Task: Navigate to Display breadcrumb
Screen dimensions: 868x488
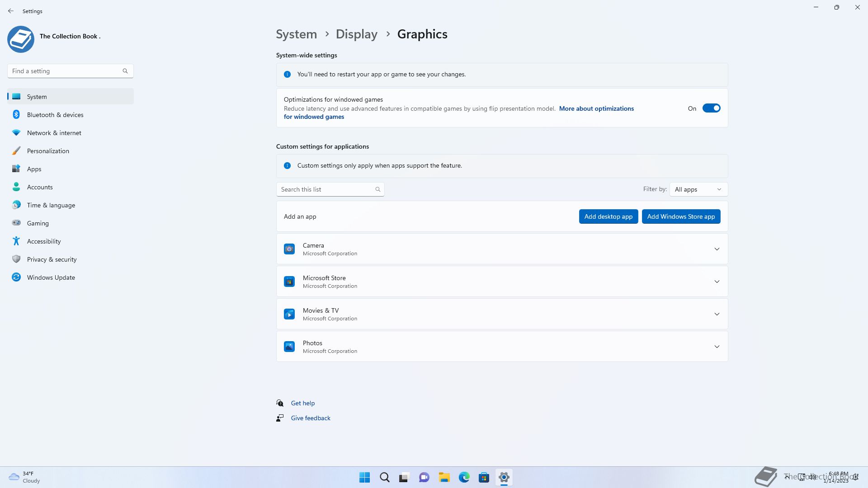Action: 357,34
